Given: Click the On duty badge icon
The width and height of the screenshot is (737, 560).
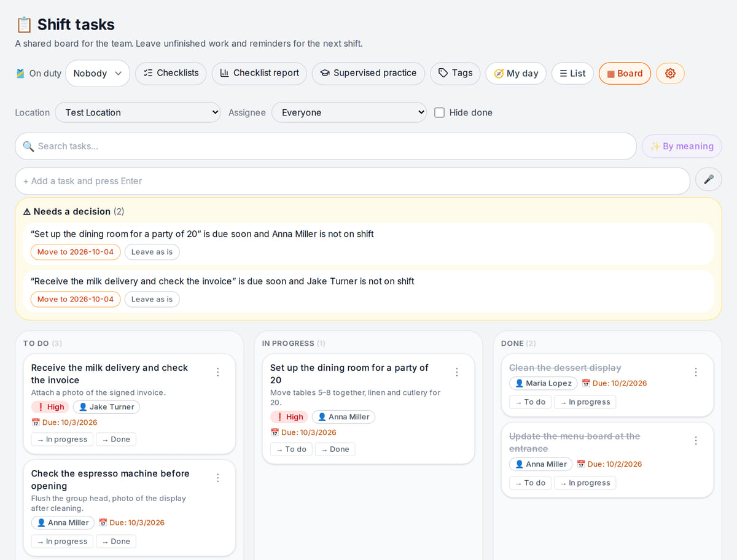Looking at the screenshot, I should (x=20, y=73).
